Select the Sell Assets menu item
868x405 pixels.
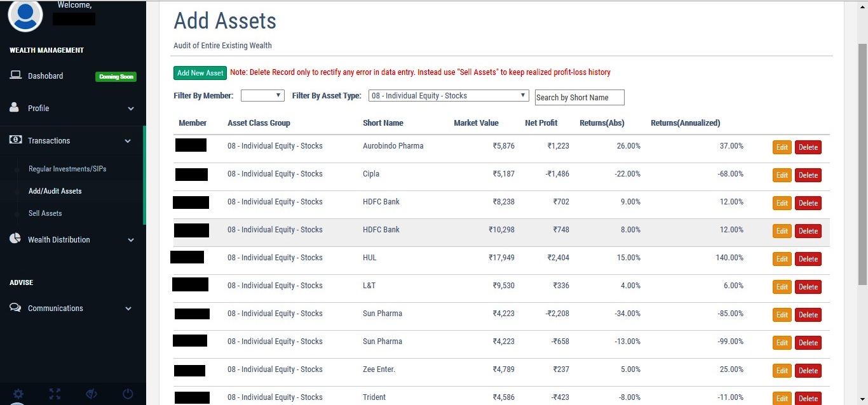pyautogui.click(x=45, y=213)
